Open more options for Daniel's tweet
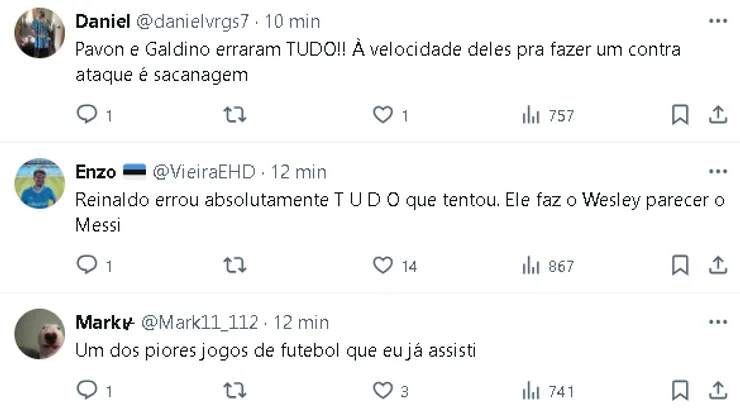Screen dimensions: 740x416 (x=717, y=21)
